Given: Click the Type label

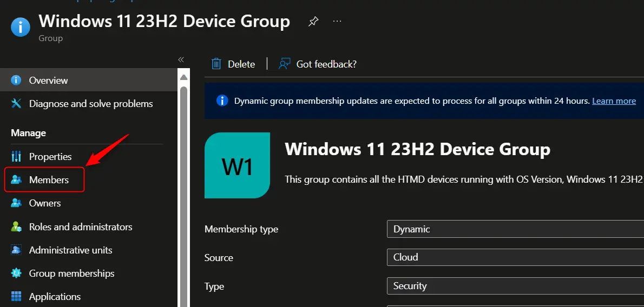Looking at the screenshot, I should 214,286.
